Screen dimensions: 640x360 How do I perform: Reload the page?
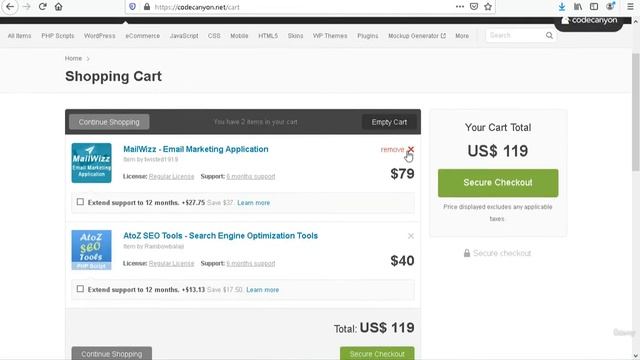42,7
